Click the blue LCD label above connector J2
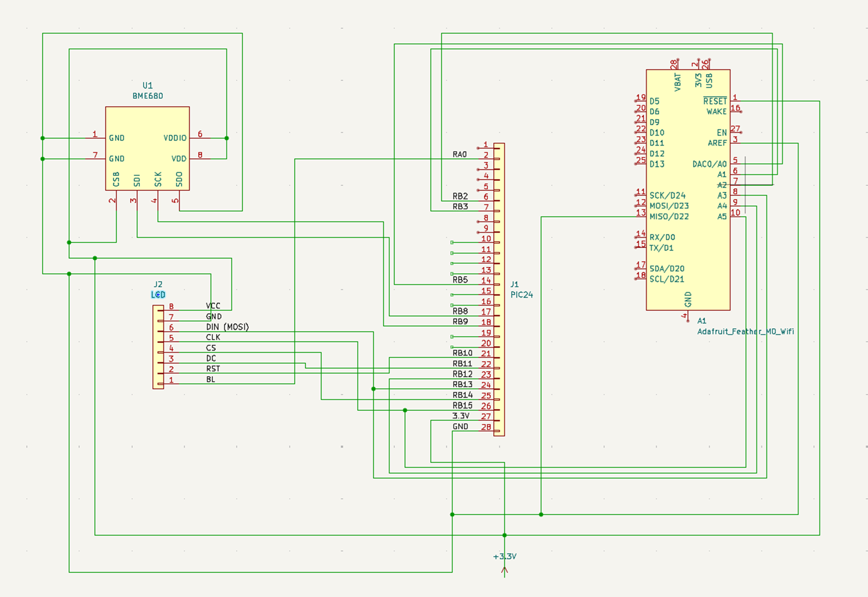Screen dimensions: 868x597 coord(158,294)
